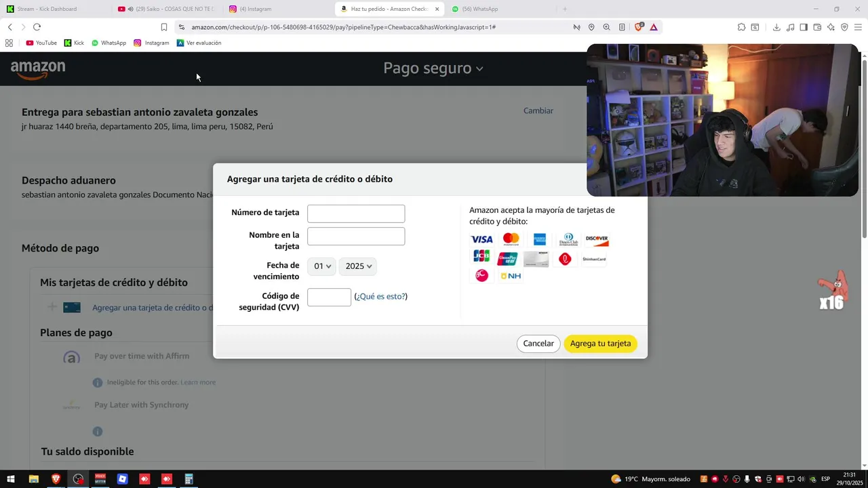The image size is (868, 488).
Task: Open a new browser tab
Action: pos(564,9)
